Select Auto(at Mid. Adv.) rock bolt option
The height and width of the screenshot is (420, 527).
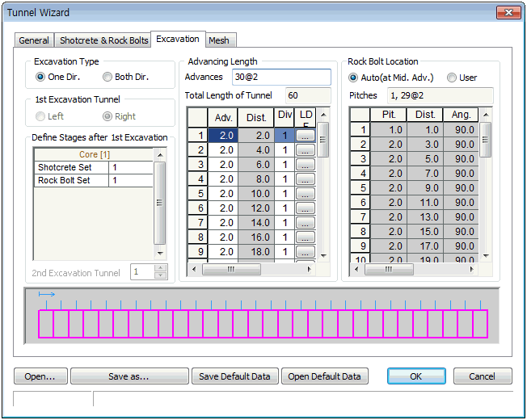(x=354, y=78)
